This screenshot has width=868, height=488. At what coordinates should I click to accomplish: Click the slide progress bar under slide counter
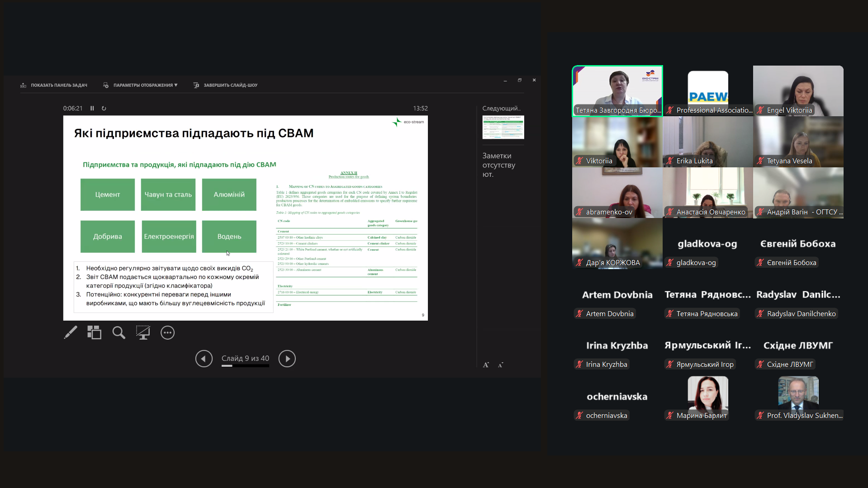245,366
